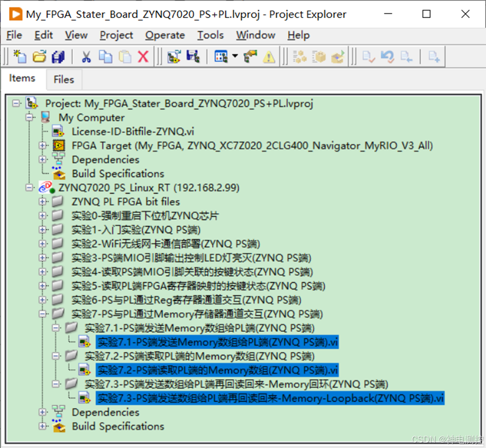Click the Filter Project View icon

click(221, 57)
